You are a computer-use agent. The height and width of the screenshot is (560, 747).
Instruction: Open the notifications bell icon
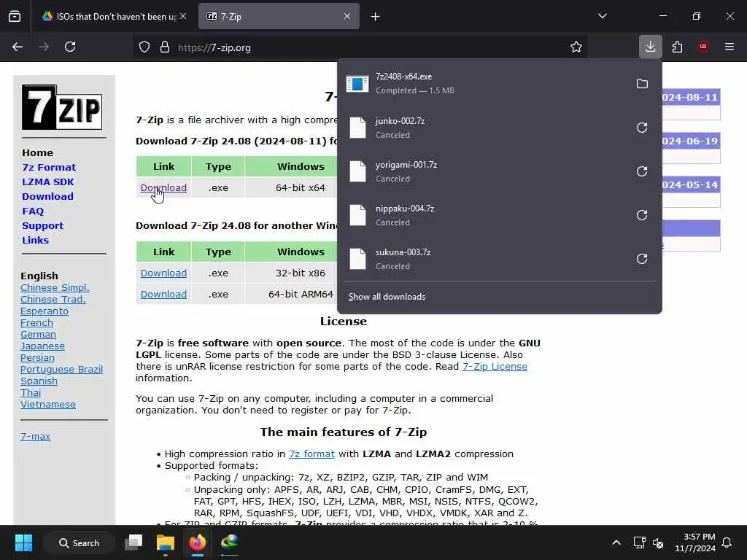[727, 542]
